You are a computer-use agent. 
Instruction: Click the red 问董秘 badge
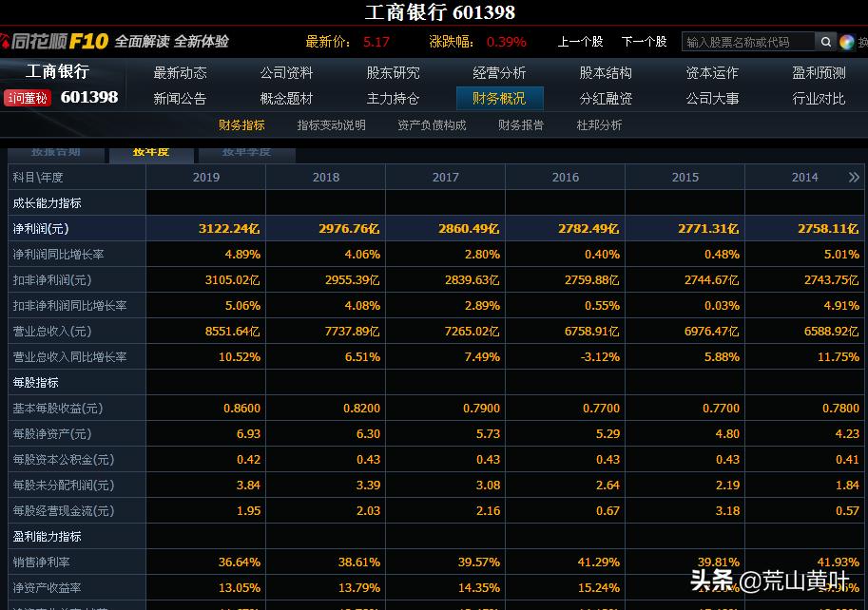coord(29,99)
